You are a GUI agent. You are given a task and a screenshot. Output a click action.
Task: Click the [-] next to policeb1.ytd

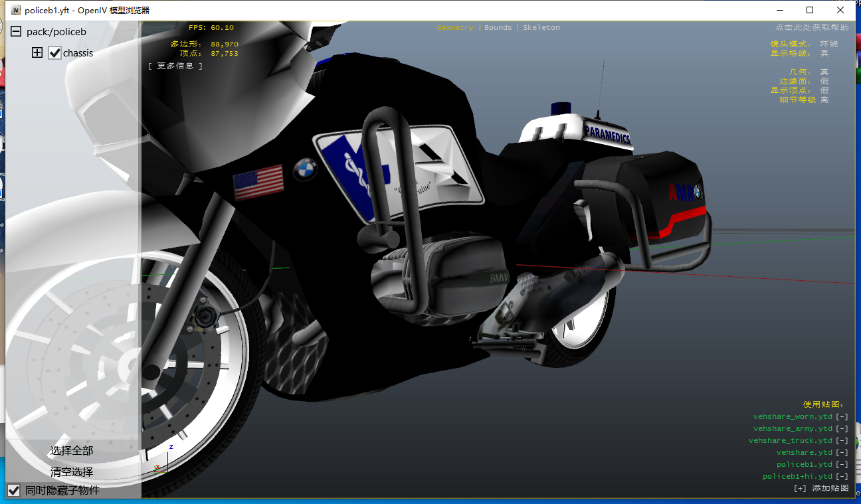click(842, 465)
